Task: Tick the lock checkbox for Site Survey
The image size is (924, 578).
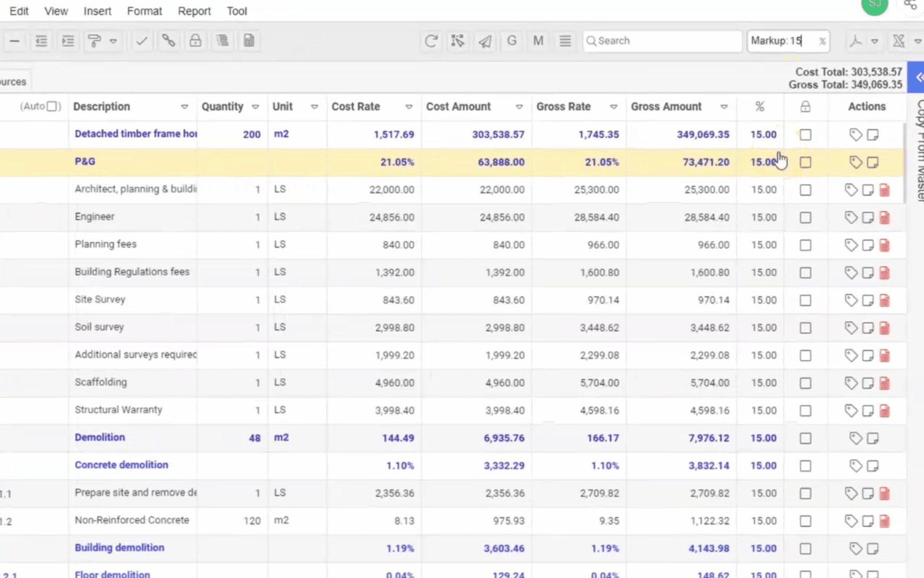Action: 805,300
